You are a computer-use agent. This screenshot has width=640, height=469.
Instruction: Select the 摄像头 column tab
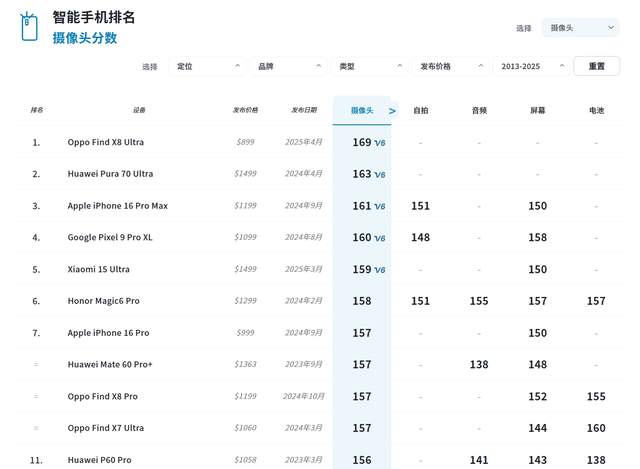click(x=362, y=111)
